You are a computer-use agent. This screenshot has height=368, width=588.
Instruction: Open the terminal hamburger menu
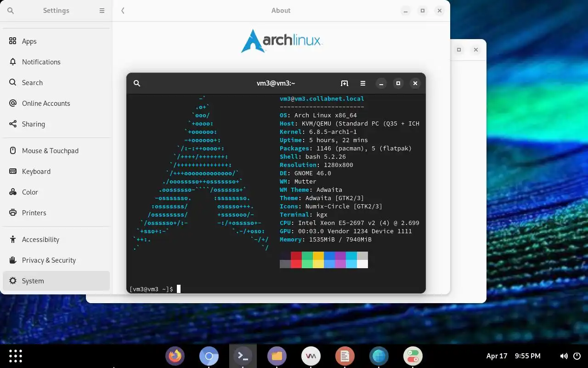tap(363, 83)
